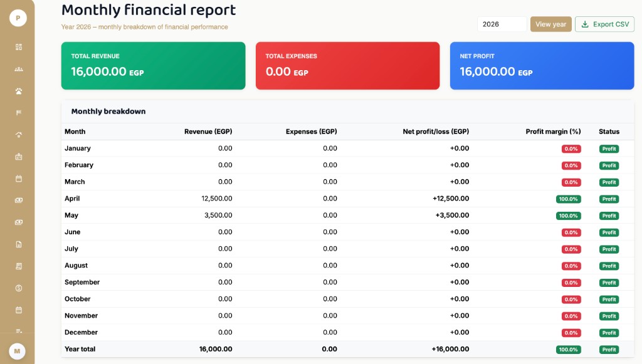The image size is (642, 364).
Task: Select the November row label
Action: (81, 316)
